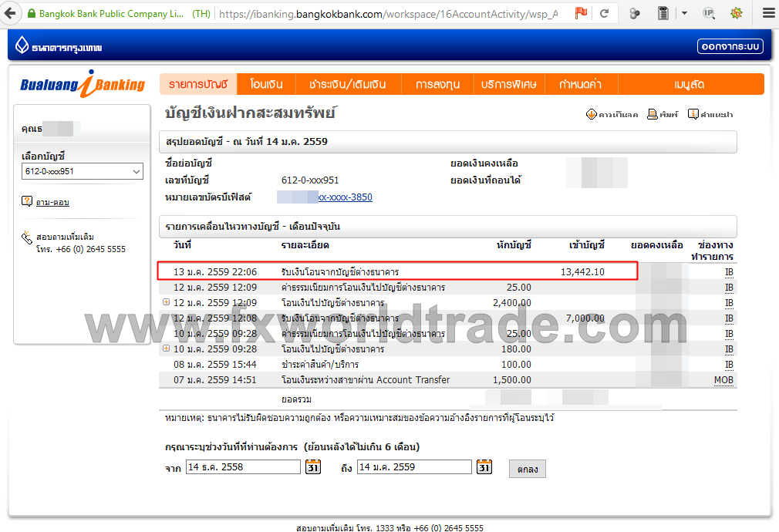Image resolution: width=779 pixels, height=532 pixels.
Task: Open the เมนูลัด shortcut menu tab
Action: point(690,85)
